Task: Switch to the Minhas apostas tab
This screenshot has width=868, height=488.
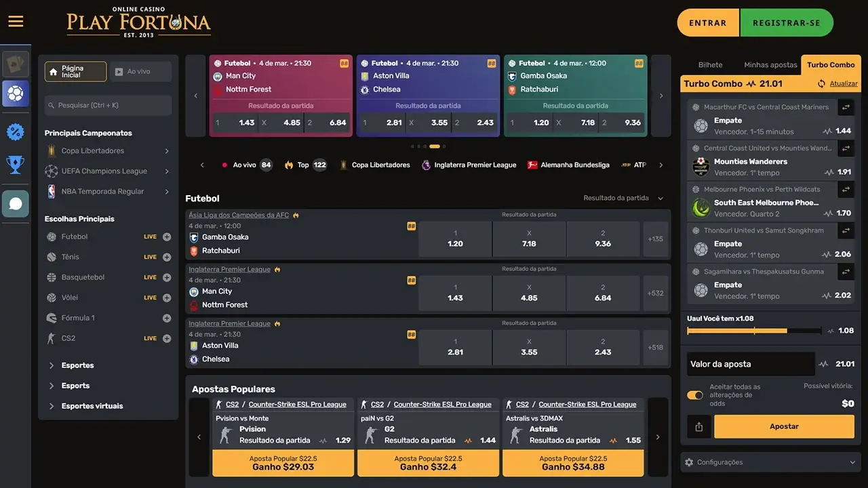Action: point(770,65)
